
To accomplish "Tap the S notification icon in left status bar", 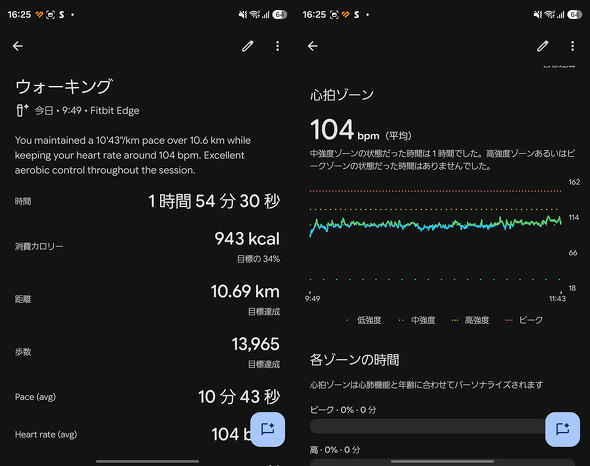I will [x=61, y=15].
